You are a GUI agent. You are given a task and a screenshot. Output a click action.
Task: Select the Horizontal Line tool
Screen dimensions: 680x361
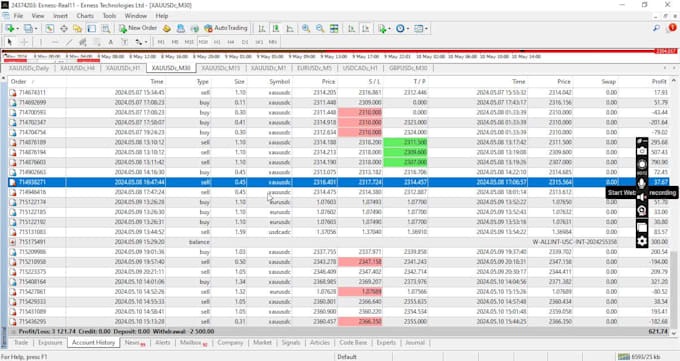pyautogui.click(x=55, y=42)
